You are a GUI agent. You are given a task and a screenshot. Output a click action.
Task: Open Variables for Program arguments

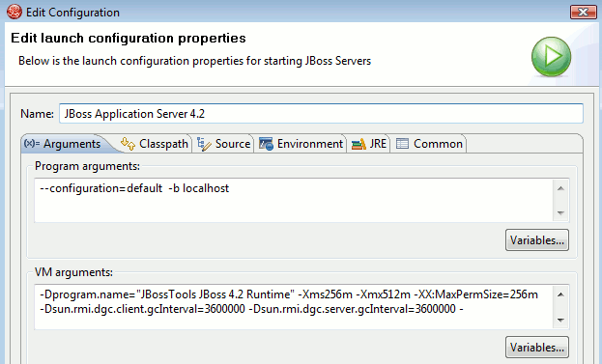coord(536,240)
